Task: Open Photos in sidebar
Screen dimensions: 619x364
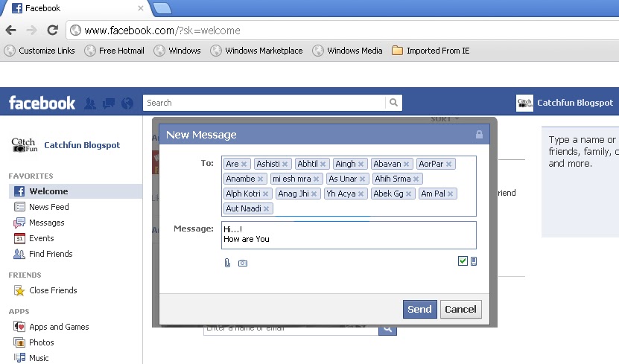Action: click(x=34, y=342)
